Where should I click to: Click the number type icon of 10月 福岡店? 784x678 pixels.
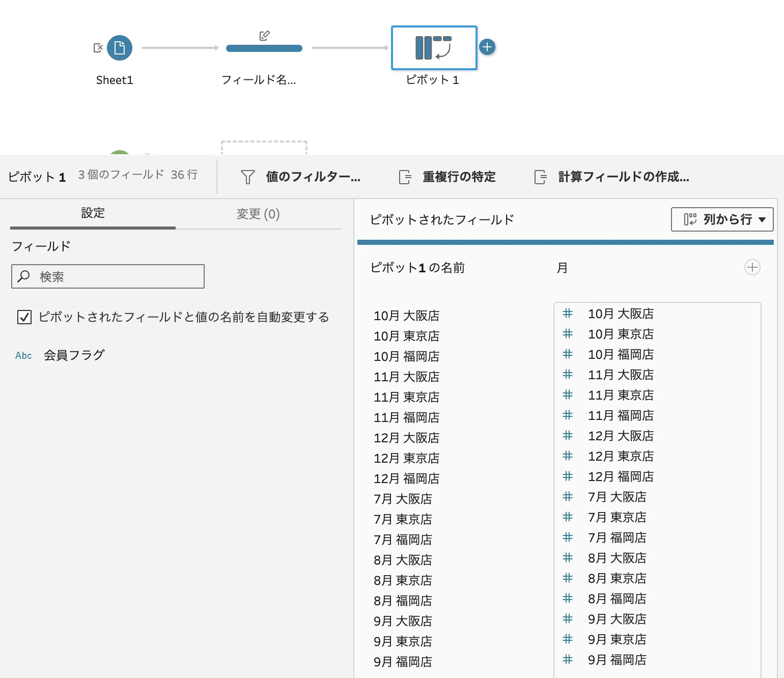pos(568,354)
